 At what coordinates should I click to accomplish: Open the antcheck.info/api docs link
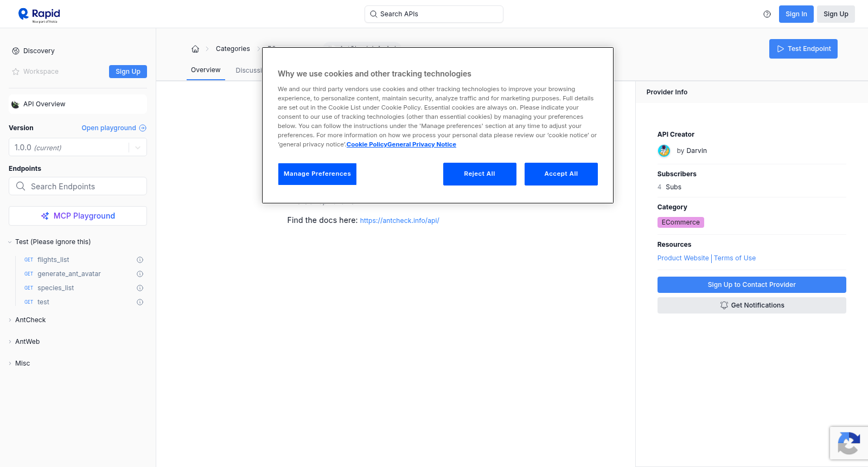click(x=399, y=221)
